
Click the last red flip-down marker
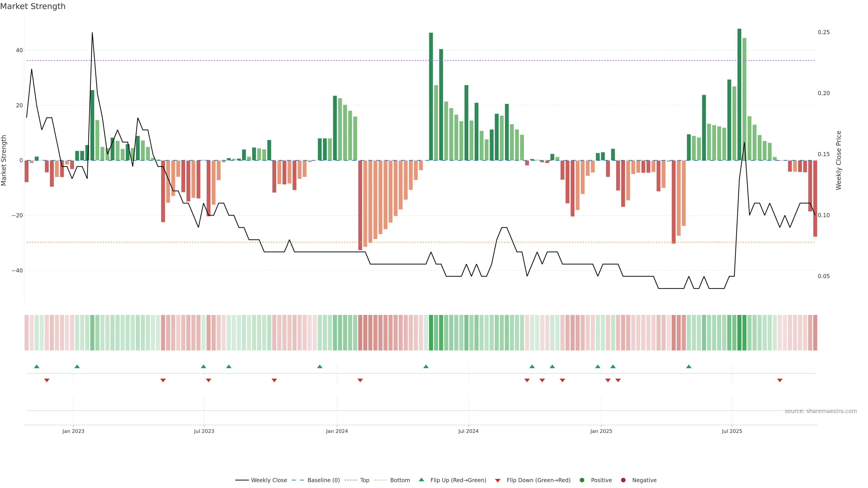pos(780,380)
